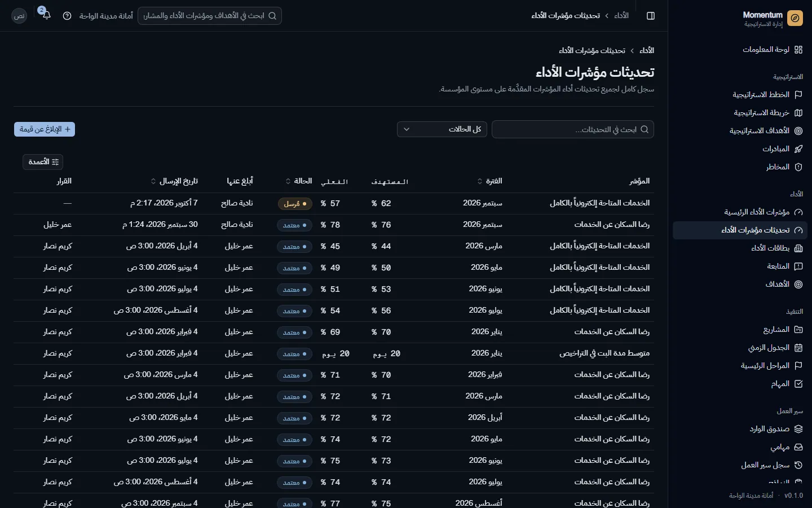Sort the table by تاريخ الإرسال column

pos(174,181)
